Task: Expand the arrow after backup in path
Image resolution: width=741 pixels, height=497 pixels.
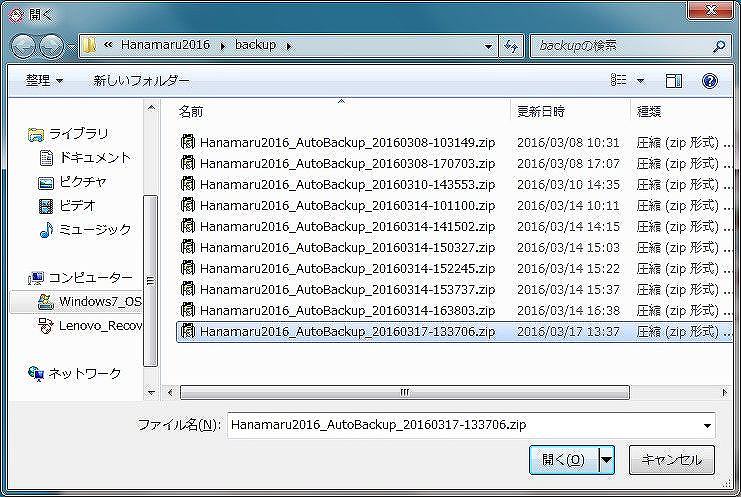Action: click(288, 46)
